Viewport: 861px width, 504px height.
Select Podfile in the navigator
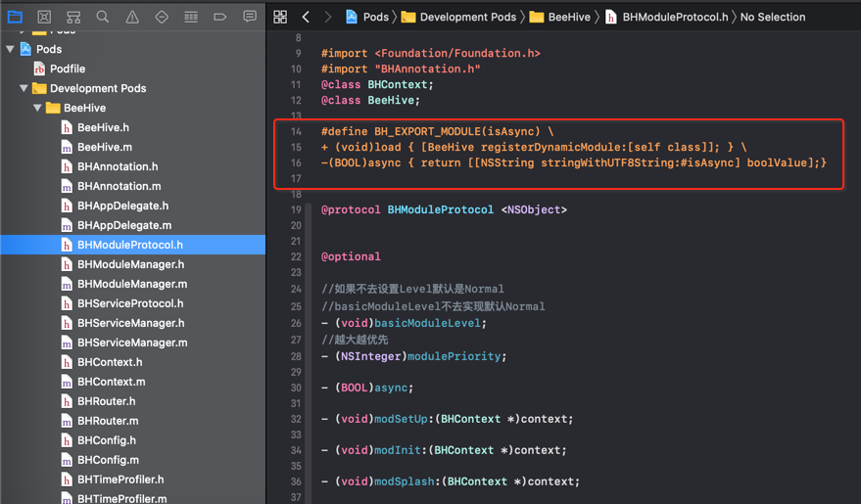[68, 69]
